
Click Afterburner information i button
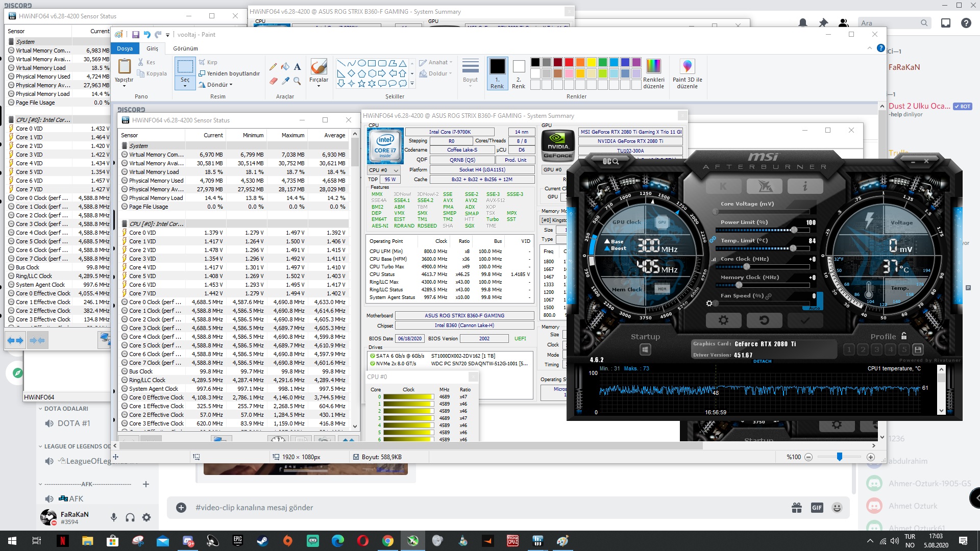805,186
